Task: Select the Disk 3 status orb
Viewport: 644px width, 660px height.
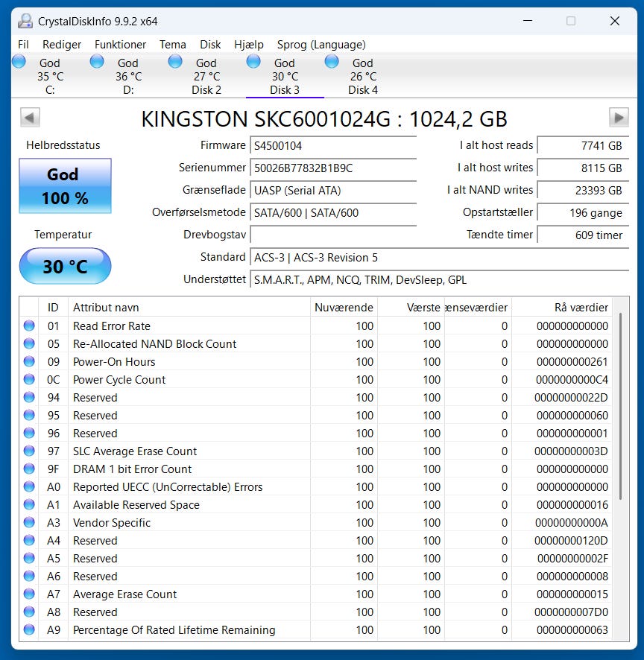Action: point(253,61)
